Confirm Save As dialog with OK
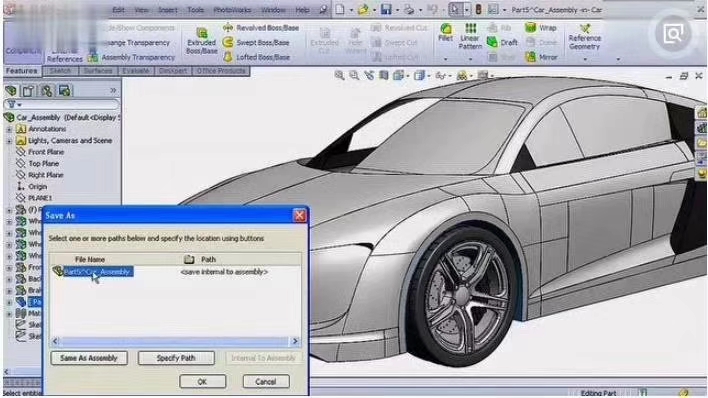 coord(202,382)
